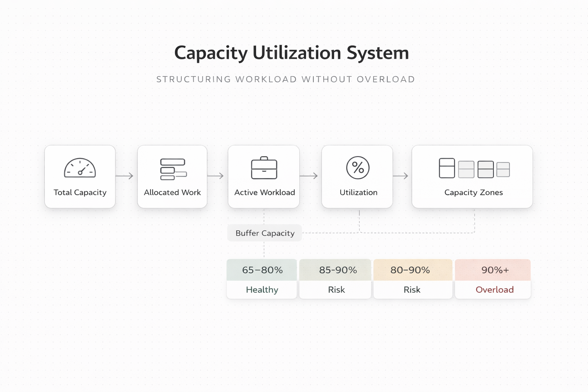The image size is (588, 392).
Task: Open the Utilization stage card
Action: [x=357, y=176]
